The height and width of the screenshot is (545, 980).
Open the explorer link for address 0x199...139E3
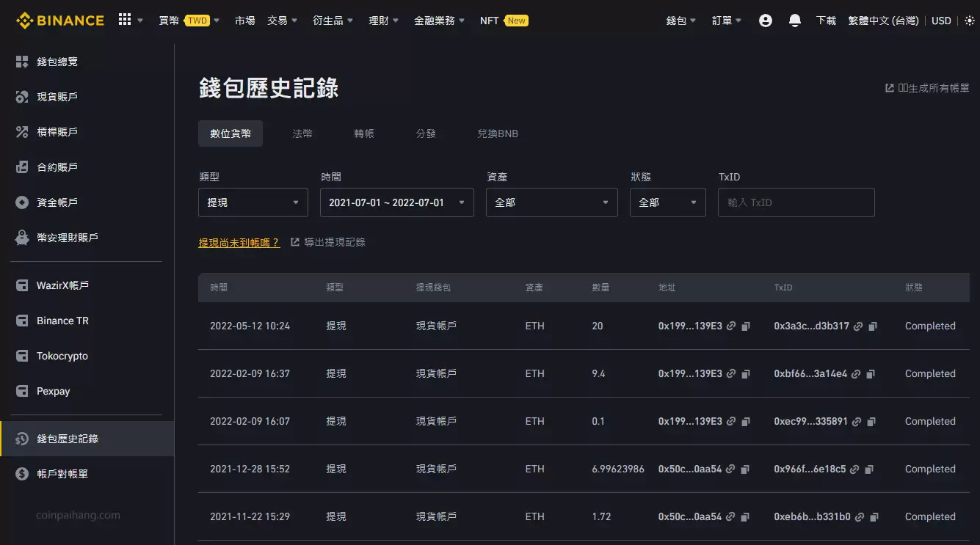pos(731,326)
